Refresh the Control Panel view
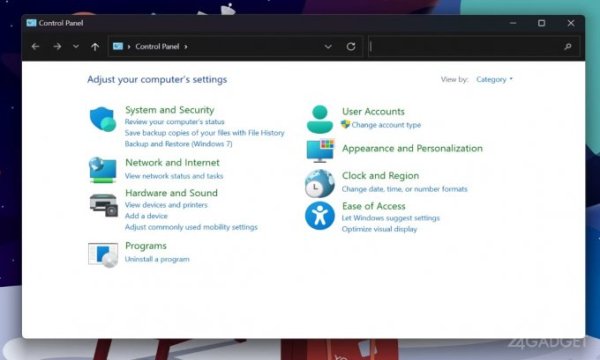This screenshot has width=600, height=360. pos(351,47)
